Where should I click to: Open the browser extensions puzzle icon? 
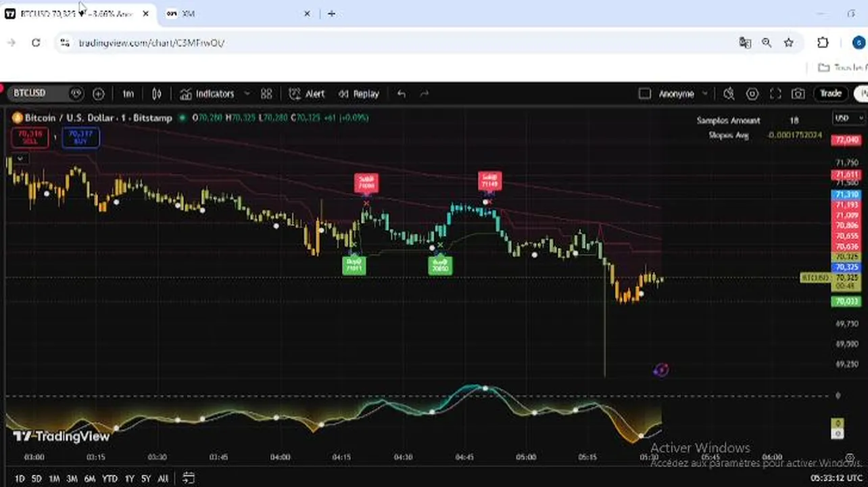tap(823, 43)
